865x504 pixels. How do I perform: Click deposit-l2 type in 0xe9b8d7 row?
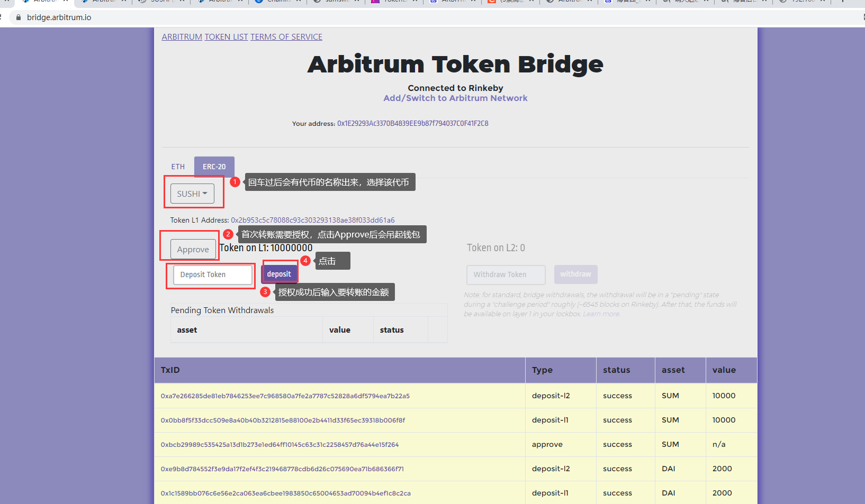551,469
